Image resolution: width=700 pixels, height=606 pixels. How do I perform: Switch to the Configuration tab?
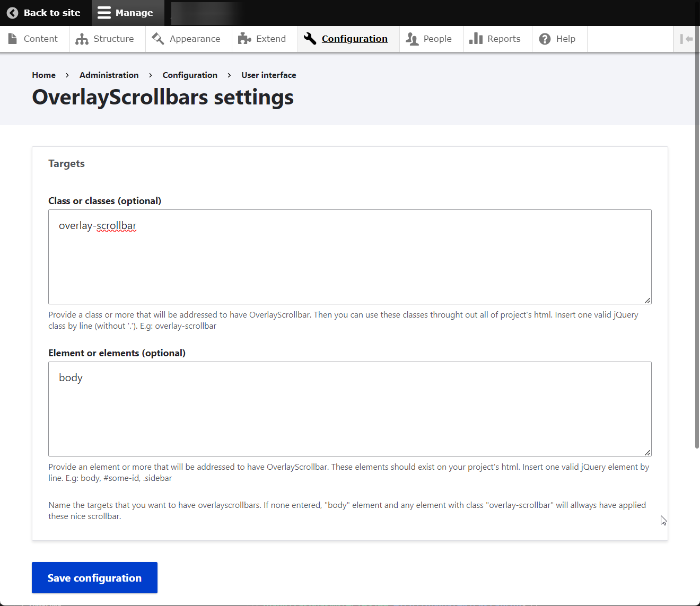coord(354,38)
